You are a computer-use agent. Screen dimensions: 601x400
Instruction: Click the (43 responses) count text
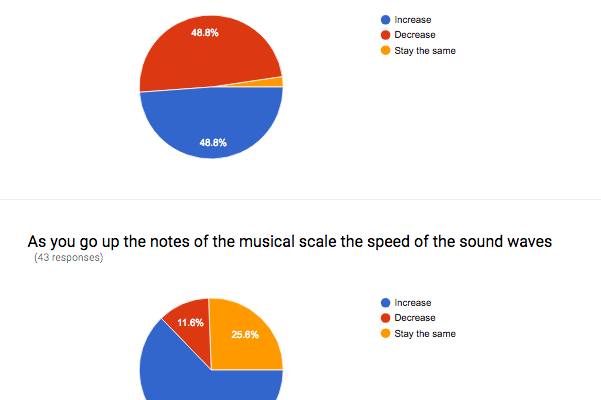pyautogui.click(x=68, y=258)
